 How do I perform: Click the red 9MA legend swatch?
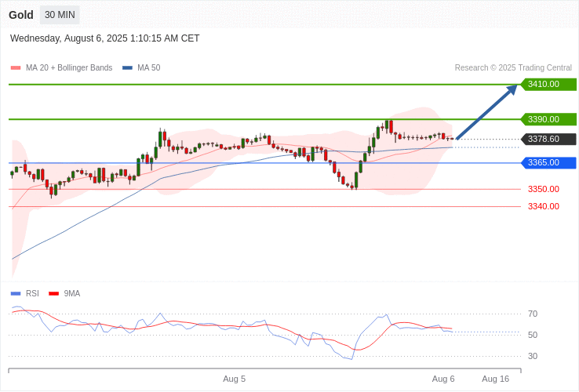pos(54,294)
